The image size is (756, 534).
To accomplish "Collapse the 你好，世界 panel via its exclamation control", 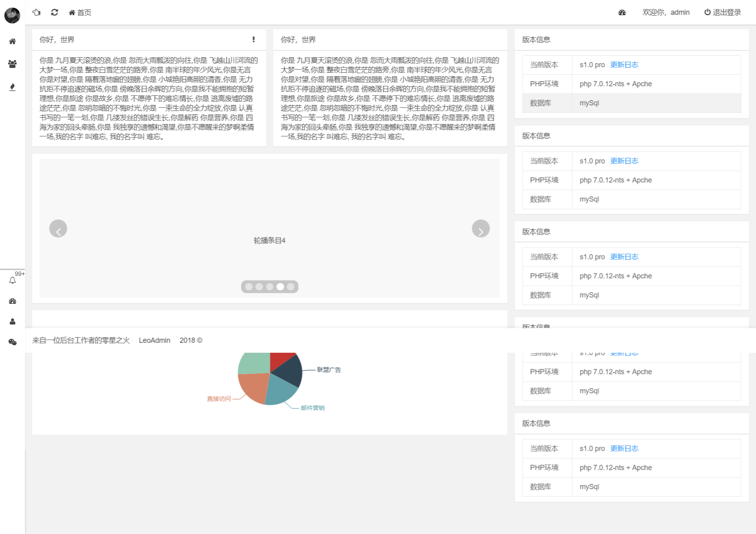I will 253,39.
